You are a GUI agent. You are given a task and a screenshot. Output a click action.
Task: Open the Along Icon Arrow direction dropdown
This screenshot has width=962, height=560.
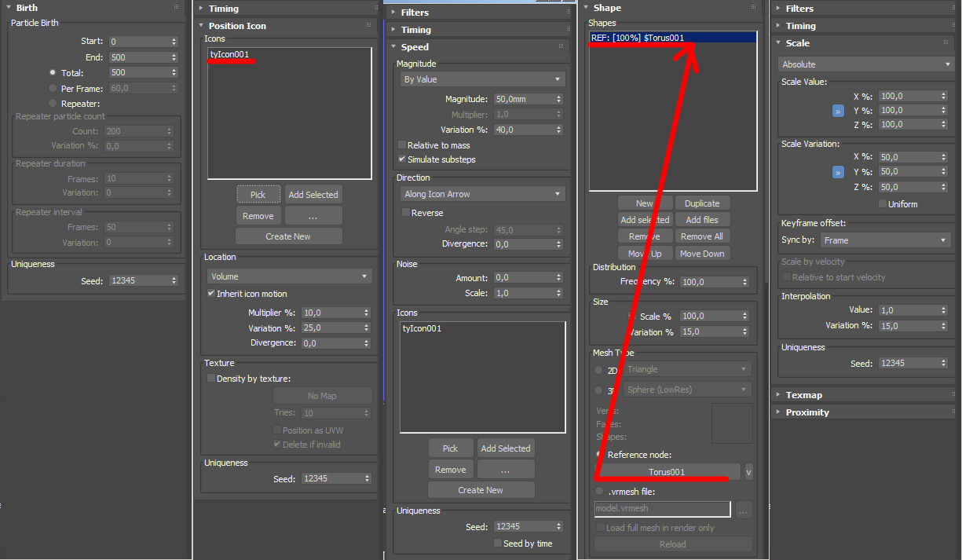(482, 194)
